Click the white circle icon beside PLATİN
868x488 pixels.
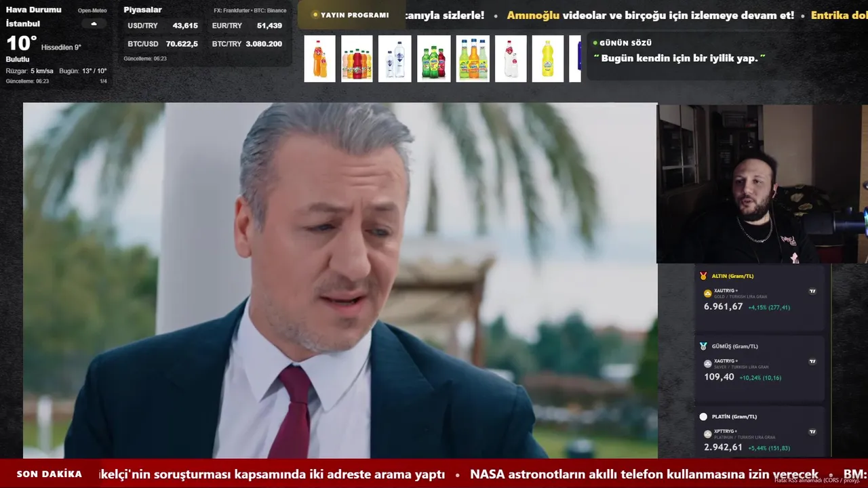[703, 417]
